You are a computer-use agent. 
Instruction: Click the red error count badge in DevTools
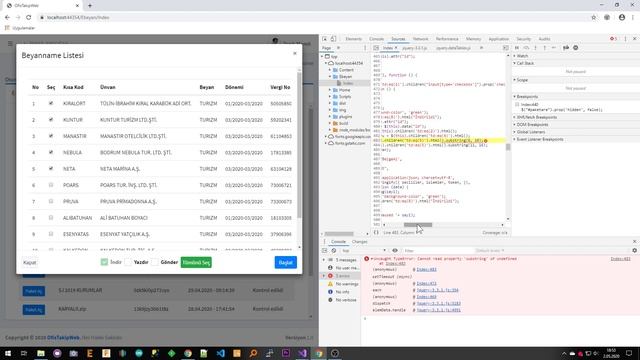point(613,39)
